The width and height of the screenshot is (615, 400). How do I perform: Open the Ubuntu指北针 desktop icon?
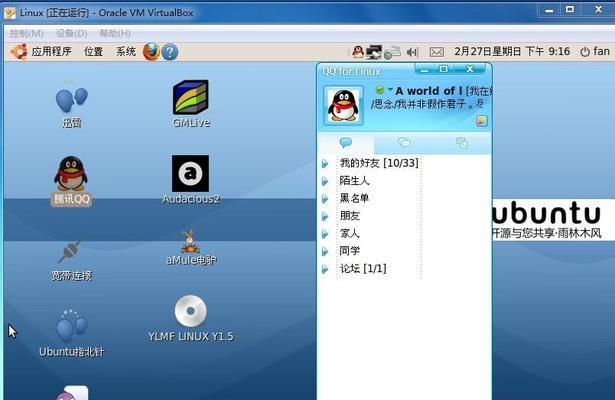coord(71,328)
